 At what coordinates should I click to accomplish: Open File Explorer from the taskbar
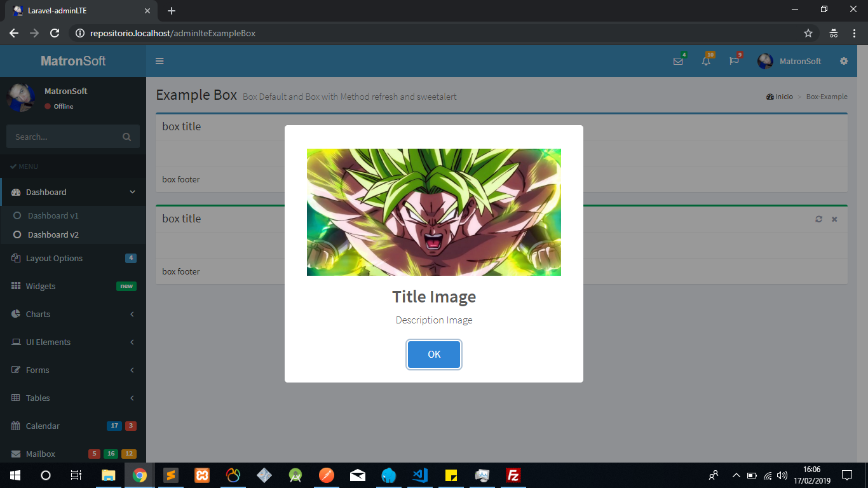coord(109,475)
